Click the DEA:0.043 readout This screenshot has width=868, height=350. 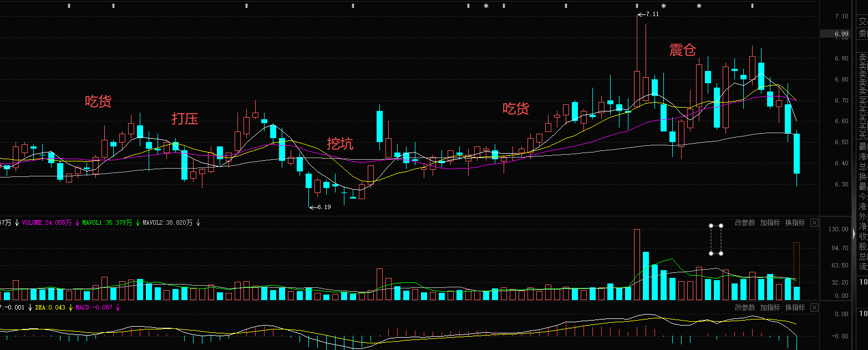pos(50,307)
